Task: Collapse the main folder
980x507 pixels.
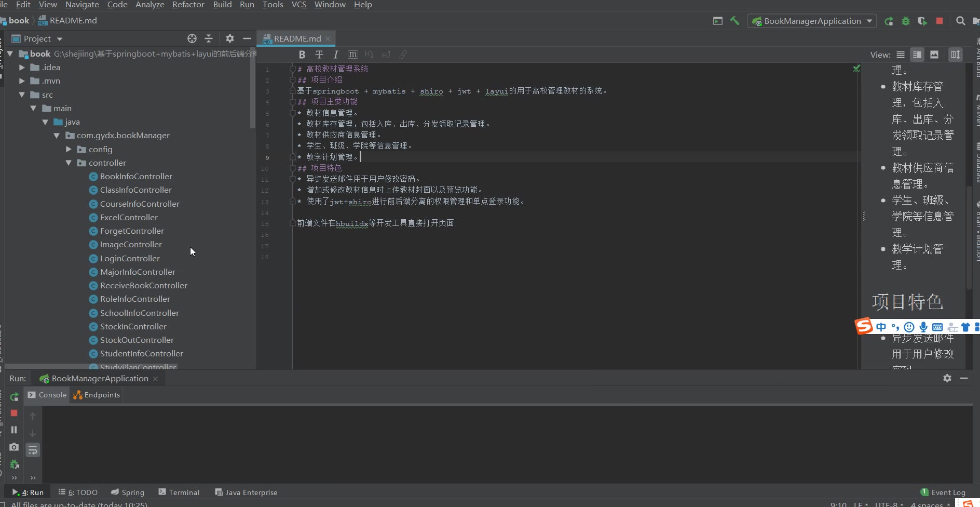Action: [33, 108]
